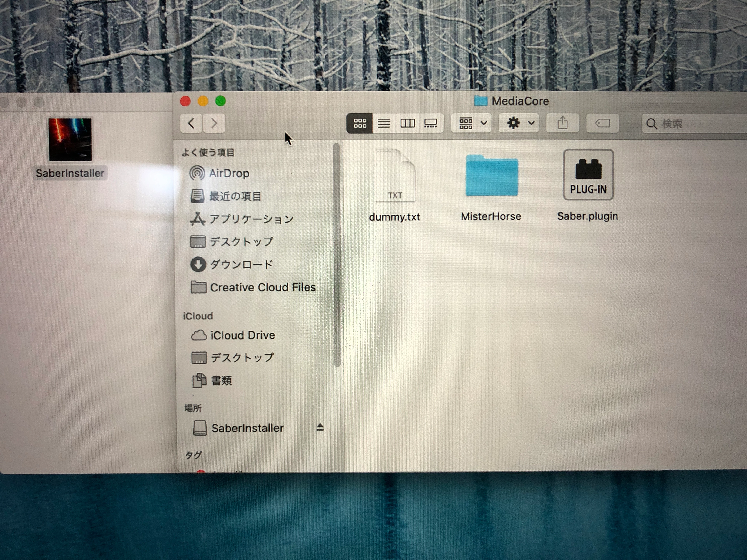The width and height of the screenshot is (747, 560).
Task: Select the Saber.plugin file
Action: 588,175
